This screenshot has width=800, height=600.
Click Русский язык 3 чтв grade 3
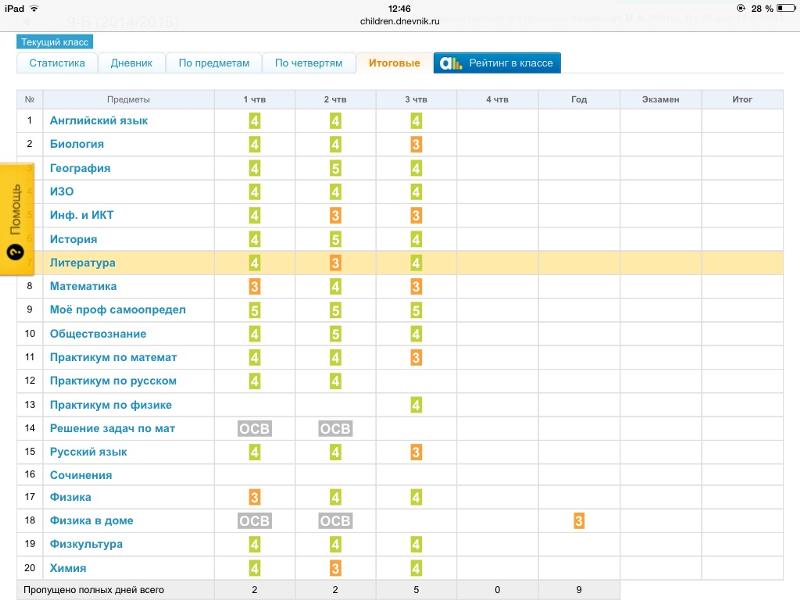tap(416, 452)
